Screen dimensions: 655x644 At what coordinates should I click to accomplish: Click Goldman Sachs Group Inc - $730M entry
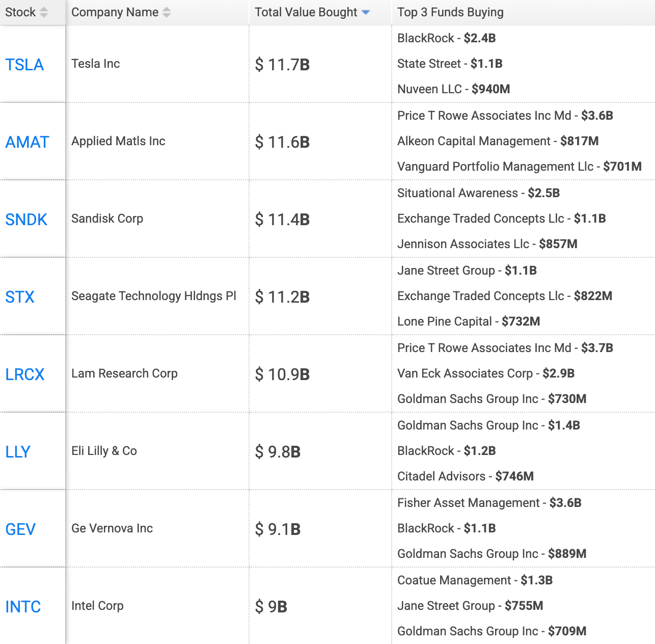(x=492, y=399)
